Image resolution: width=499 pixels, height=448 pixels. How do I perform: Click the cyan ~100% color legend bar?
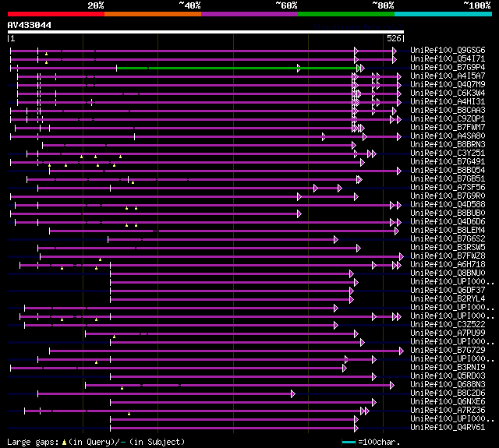[443, 14]
